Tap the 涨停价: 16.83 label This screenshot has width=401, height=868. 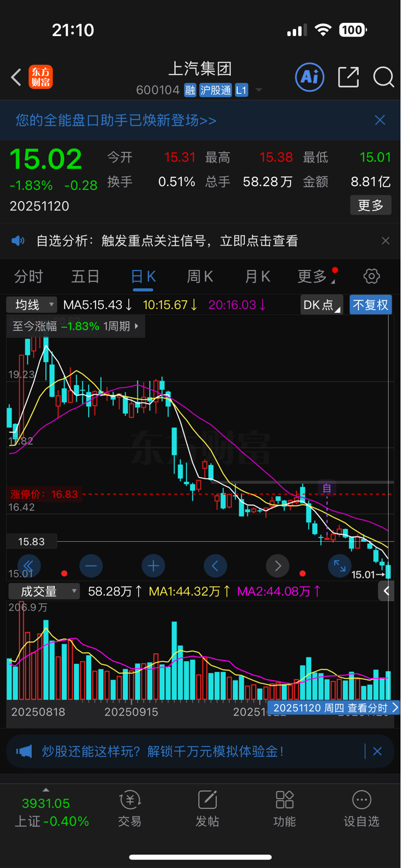(44, 494)
